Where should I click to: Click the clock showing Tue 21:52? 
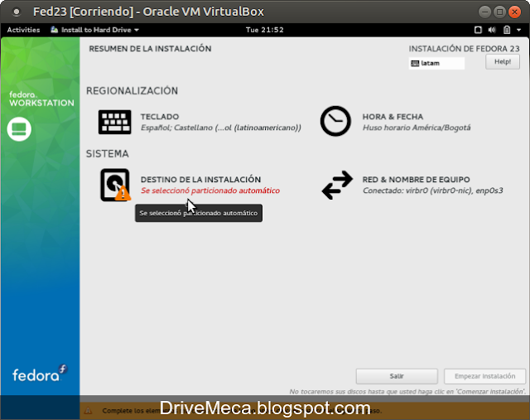(x=265, y=30)
